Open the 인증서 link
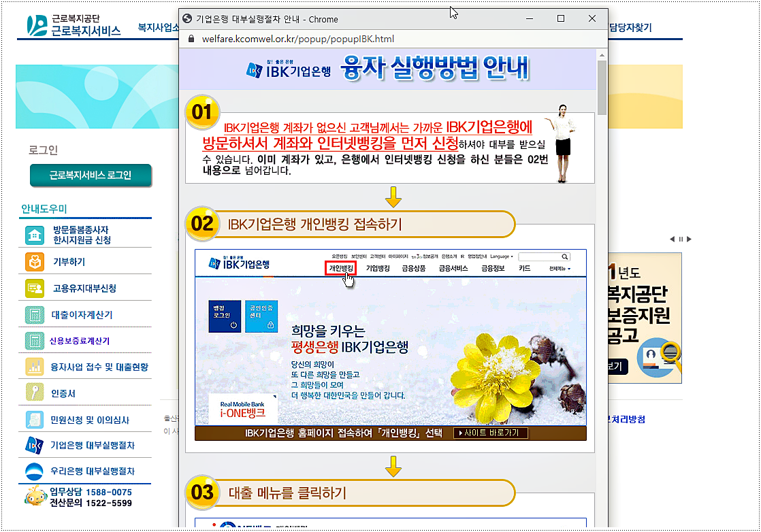The height and width of the screenshot is (532, 761). tap(63, 393)
